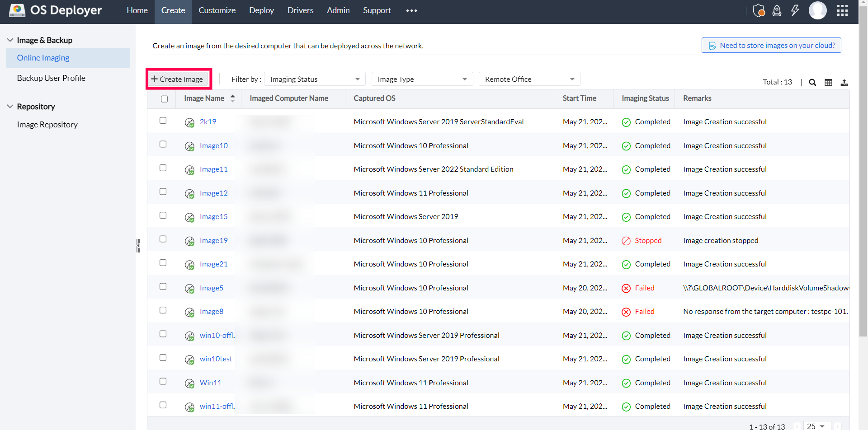Click the OS Deployer logo icon

point(17,10)
